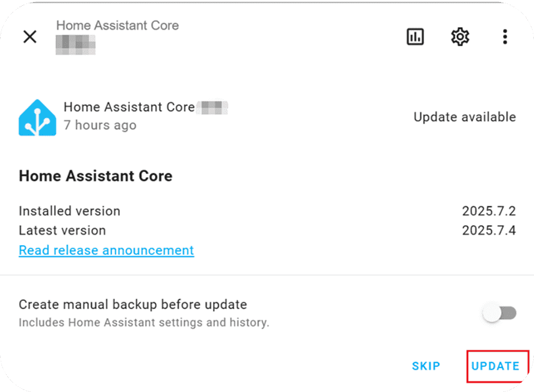The image size is (534, 392).
Task: Open the Read release announcement link
Action: point(106,250)
